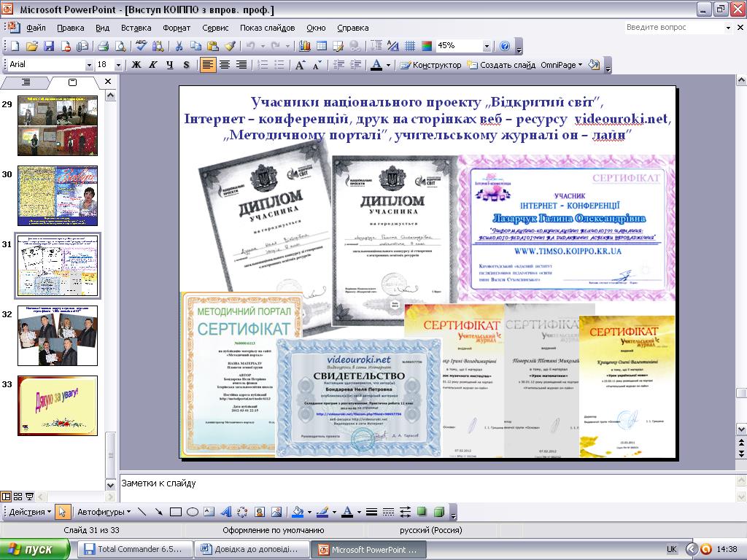Open Microsoft PowerPoint help icon
This screenshot has height=560, width=747.
point(505,46)
